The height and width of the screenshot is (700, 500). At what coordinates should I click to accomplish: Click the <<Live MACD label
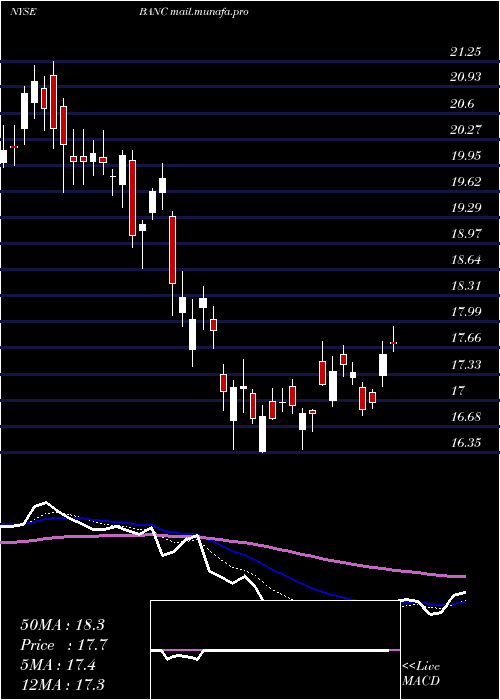coord(421,673)
